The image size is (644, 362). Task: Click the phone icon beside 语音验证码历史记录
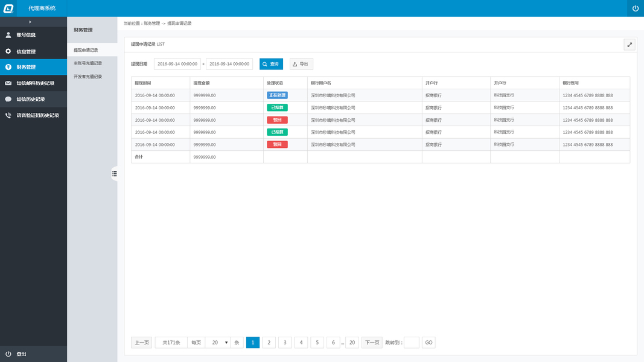pos(8,115)
